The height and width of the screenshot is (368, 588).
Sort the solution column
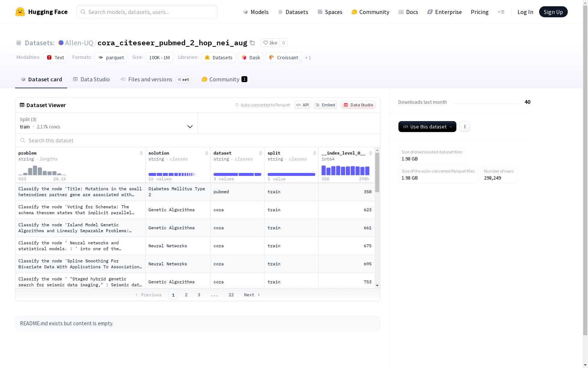coord(207,153)
